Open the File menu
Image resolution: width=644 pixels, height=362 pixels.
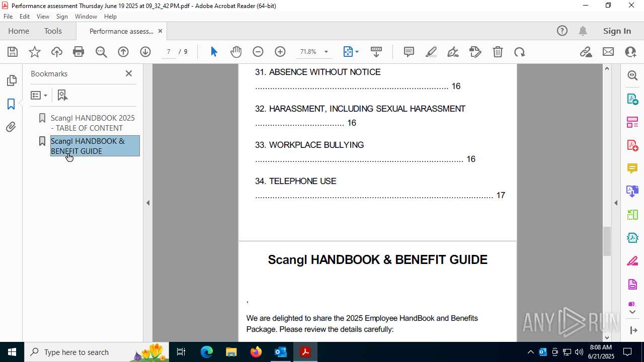point(8,17)
